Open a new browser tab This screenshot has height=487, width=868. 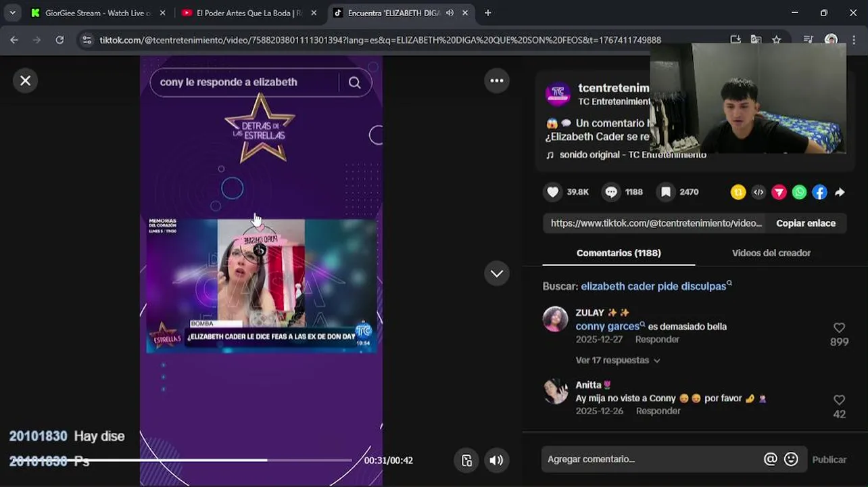click(x=488, y=13)
